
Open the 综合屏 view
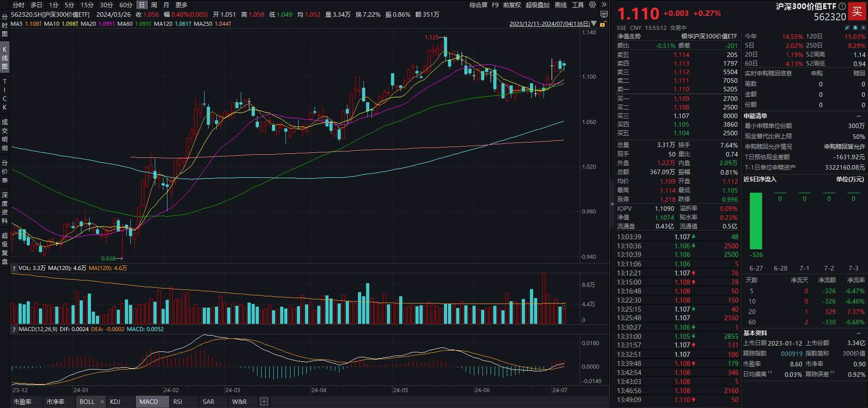point(478,5)
